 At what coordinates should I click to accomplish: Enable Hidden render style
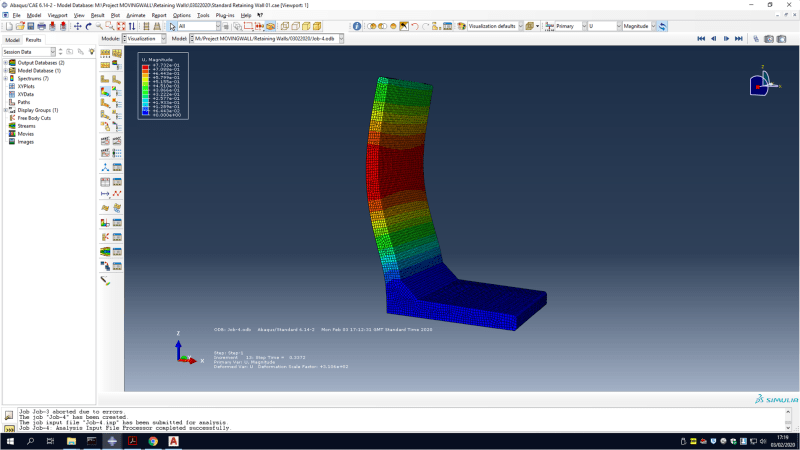[x=295, y=26]
